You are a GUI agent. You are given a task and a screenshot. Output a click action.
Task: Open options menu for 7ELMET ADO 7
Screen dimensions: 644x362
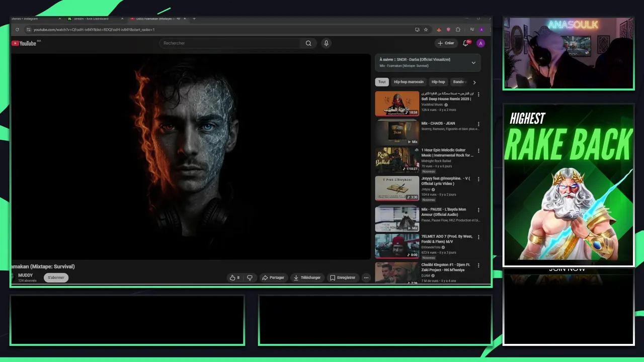[x=478, y=237]
